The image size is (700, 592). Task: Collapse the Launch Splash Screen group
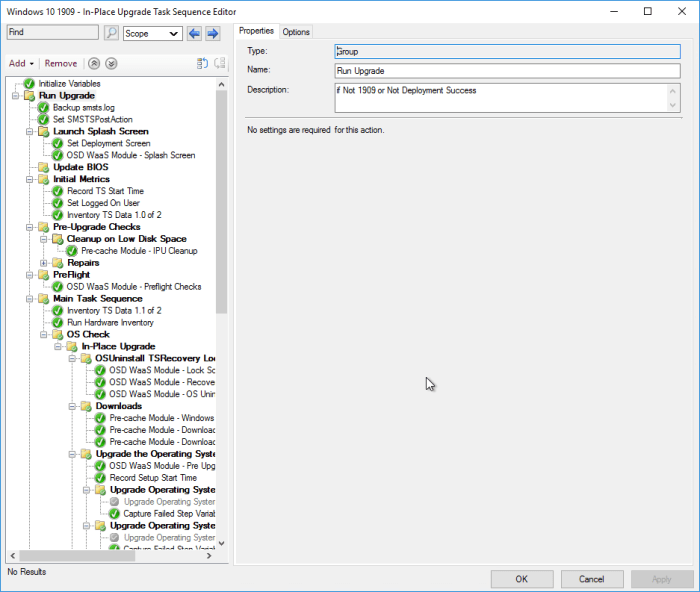[x=30, y=131]
